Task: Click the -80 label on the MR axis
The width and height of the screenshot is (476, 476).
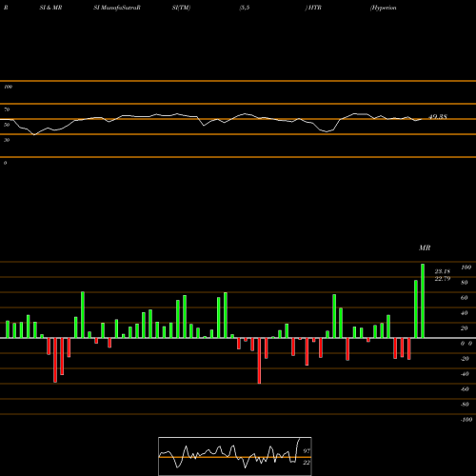Action: point(465,405)
